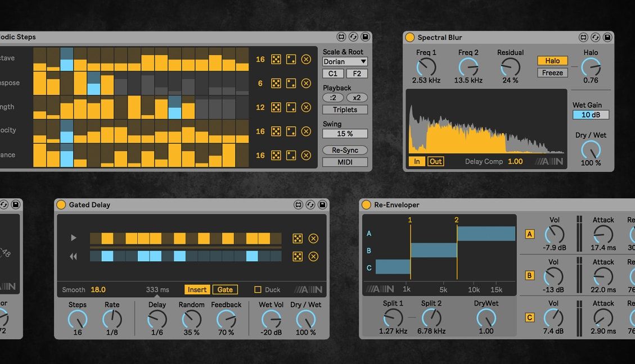Image resolution: width=635 pixels, height=364 pixels.
Task: Toggle the In spectrum display button
Action: 417,161
